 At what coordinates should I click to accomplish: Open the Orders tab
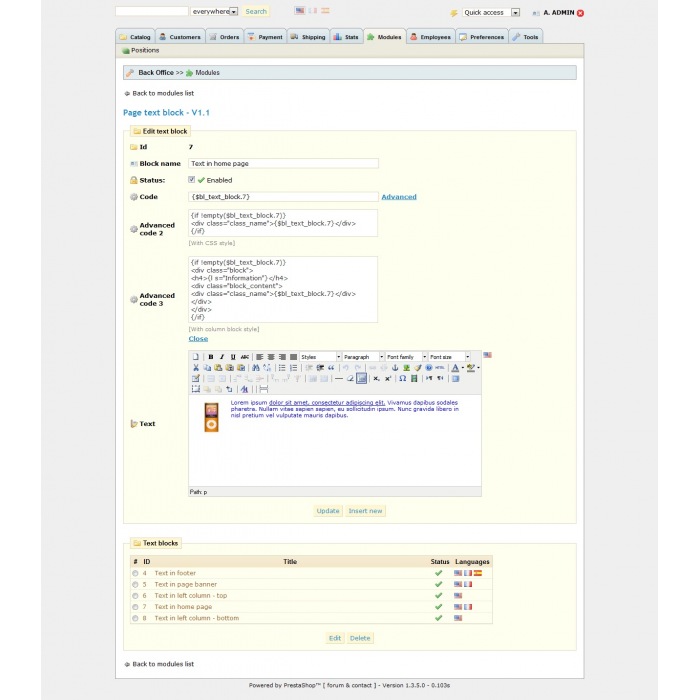click(x=225, y=37)
